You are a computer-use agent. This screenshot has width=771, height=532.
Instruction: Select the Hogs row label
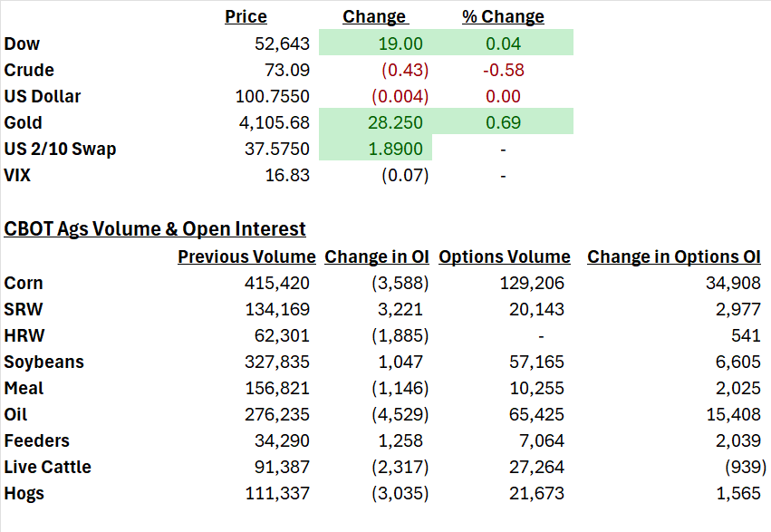pos(24,494)
